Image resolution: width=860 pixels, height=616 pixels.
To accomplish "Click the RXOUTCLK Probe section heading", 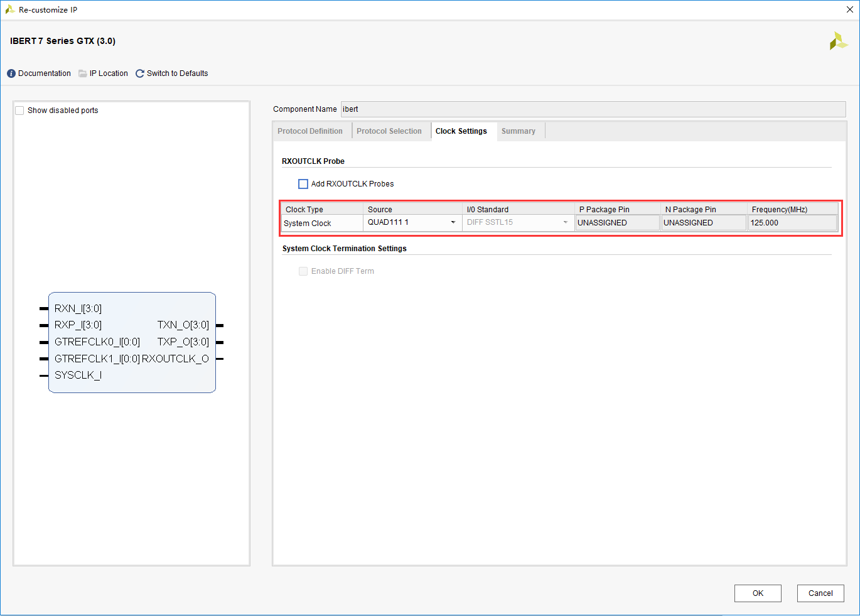I will [313, 161].
